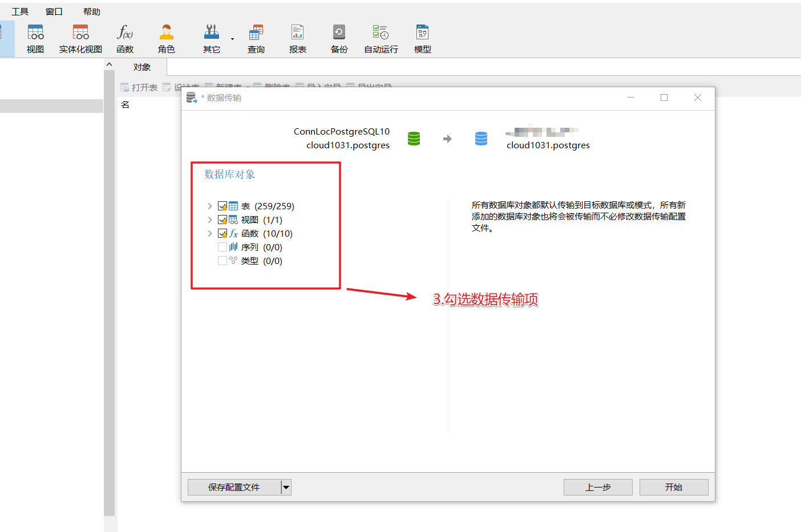Viewport: 801px width, 532px height.
Task: Click the source text ConnLocPostgreSQL10
Action: (342, 132)
